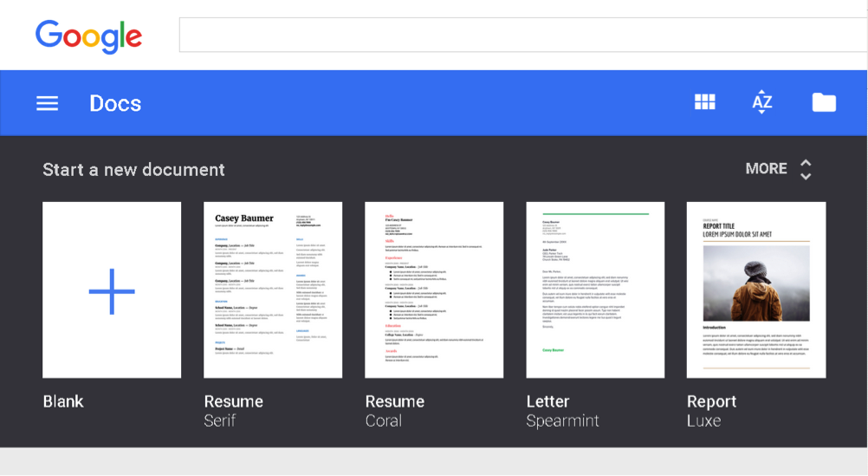The width and height of the screenshot is (868, 476).
Task: Open the hamburger main menu
Action: pos(47,103)
